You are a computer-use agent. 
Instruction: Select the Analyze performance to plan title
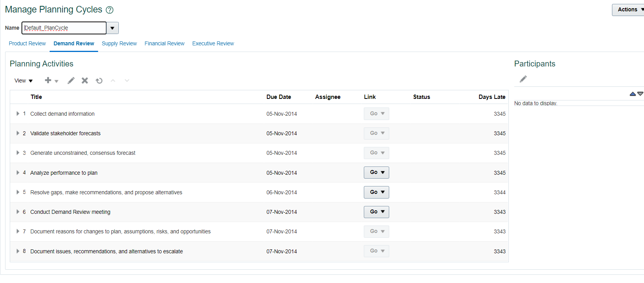[64, 173]
